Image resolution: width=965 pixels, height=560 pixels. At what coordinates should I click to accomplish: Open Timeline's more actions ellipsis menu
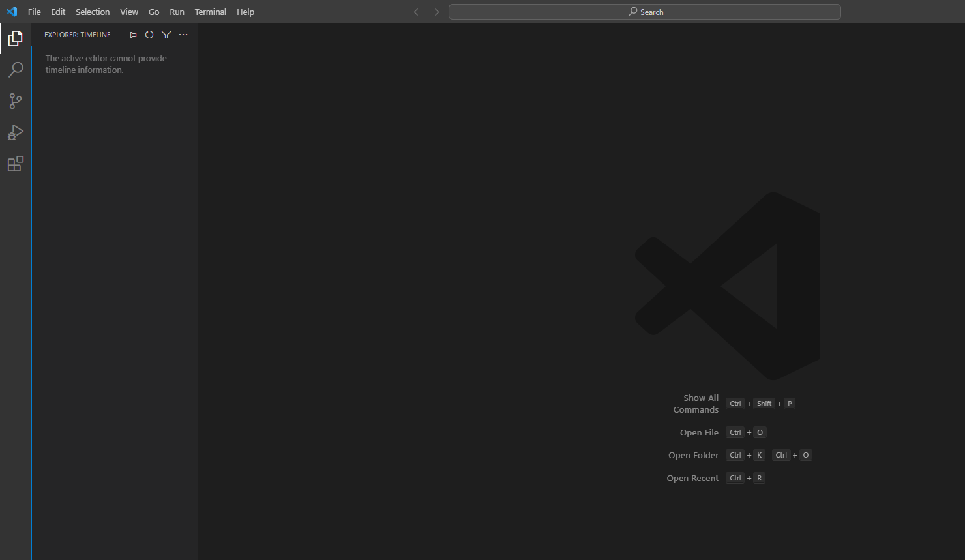click(183, 35)
